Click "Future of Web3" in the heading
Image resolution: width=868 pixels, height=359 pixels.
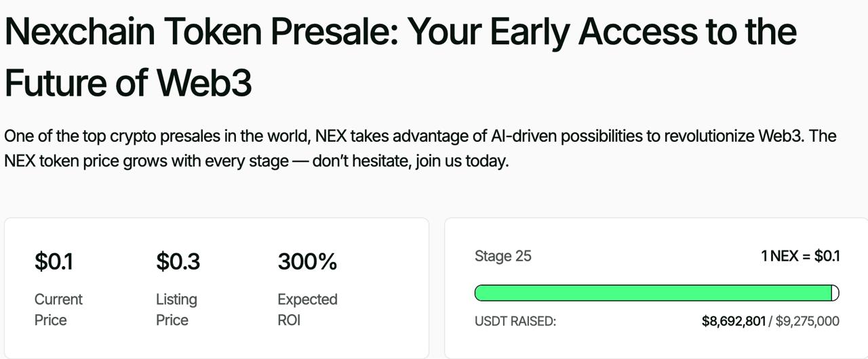[128, 83]
